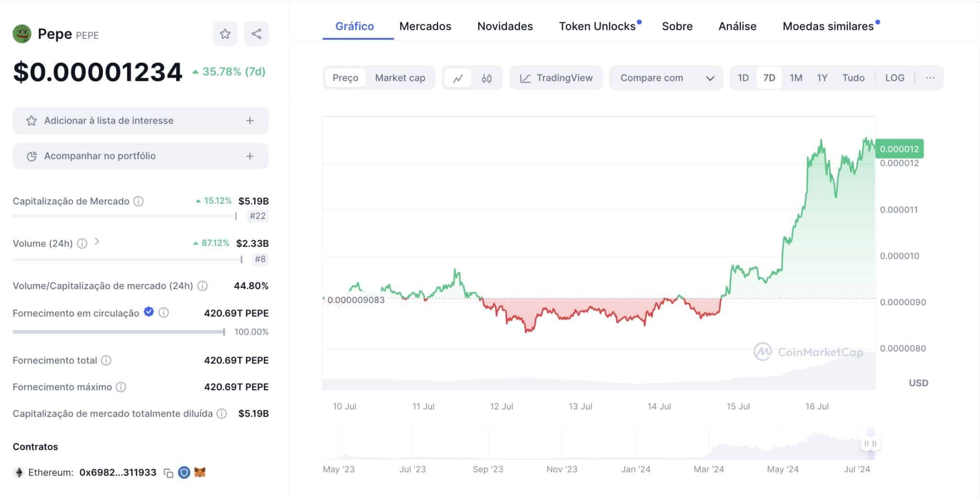980x498 pixels.
Task: Click the Ethereum logo in Contratos
Action: point(19,473)
